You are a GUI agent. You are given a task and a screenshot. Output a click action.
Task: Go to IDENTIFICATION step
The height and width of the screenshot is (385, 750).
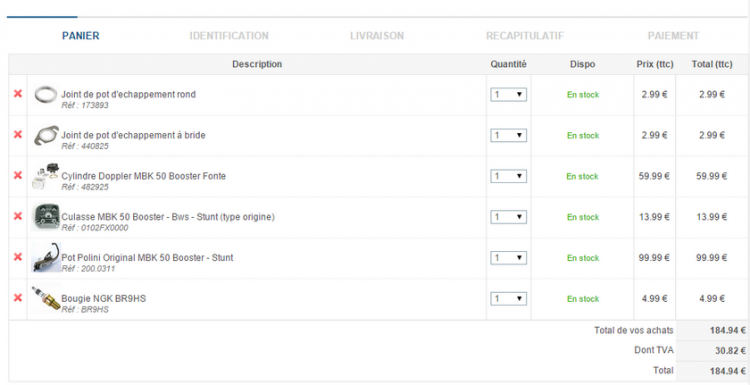coord(229,36)
